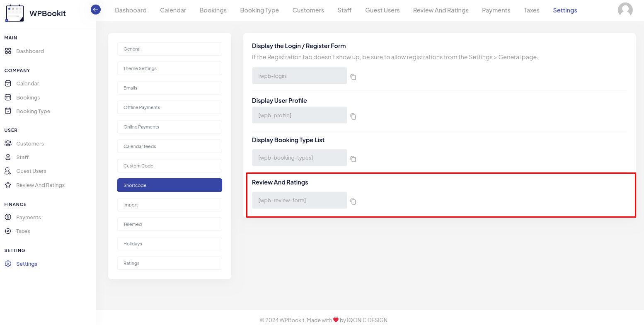Go to Taxes in the sidebar

(x=23, y=231)
